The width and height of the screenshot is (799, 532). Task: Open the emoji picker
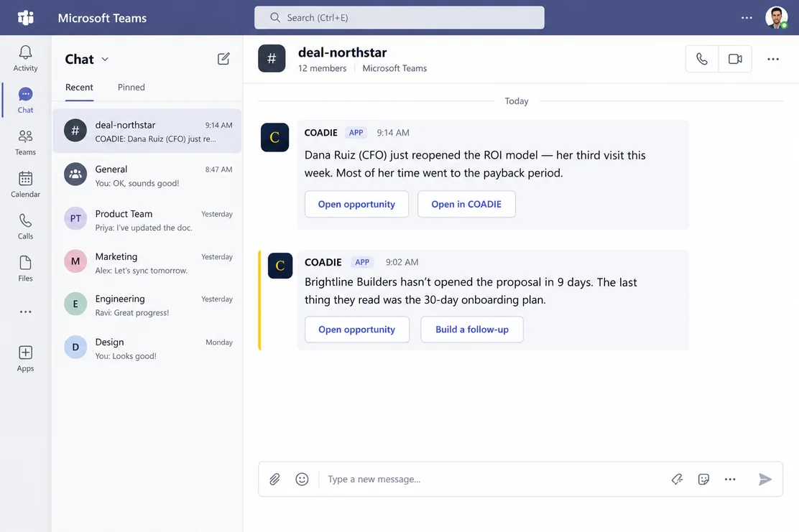click(302, 479)
